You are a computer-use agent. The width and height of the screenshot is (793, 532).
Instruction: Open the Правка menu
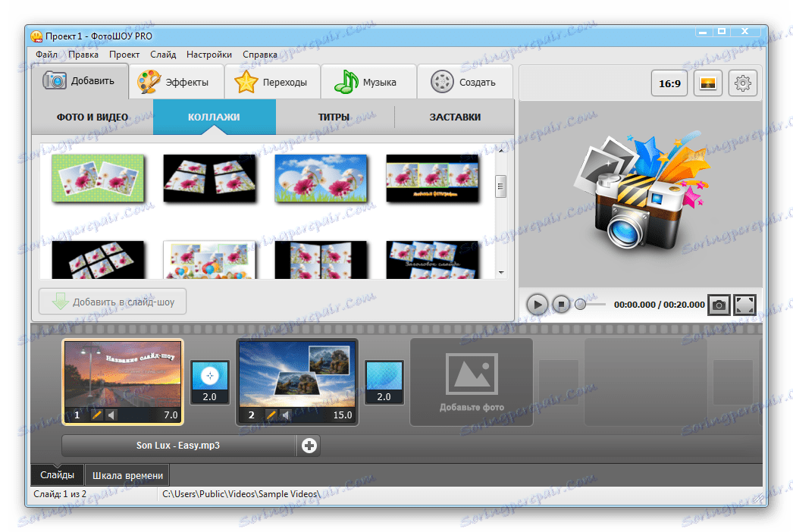click(x=83, y=54)
